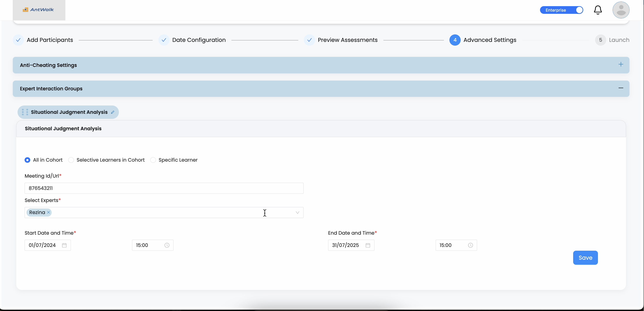The image size is (644, 311).
Task: Edit Situational Judgment Analysis group name pencil
Action: pos(113,112)
